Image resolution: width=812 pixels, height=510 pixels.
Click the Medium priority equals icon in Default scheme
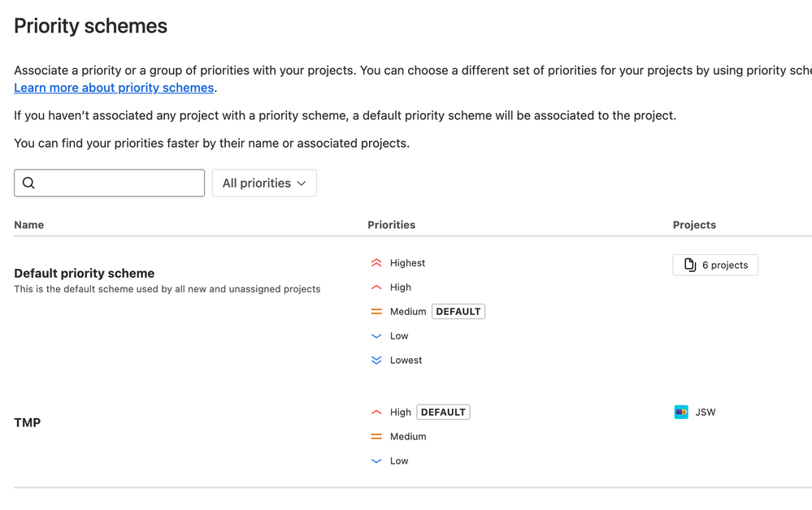tap(376, 311)
